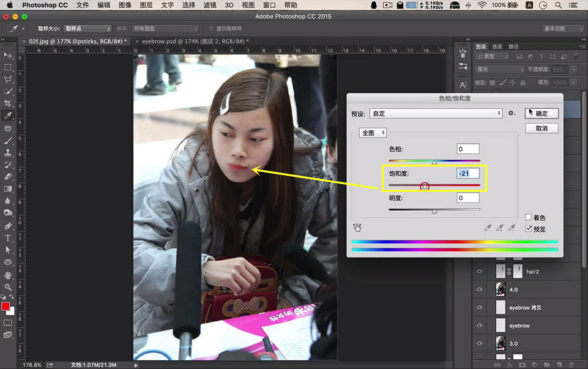Click the on-image adjustment hand icon
The height and width of the screenshot is (369, 588).
(358, 228)
